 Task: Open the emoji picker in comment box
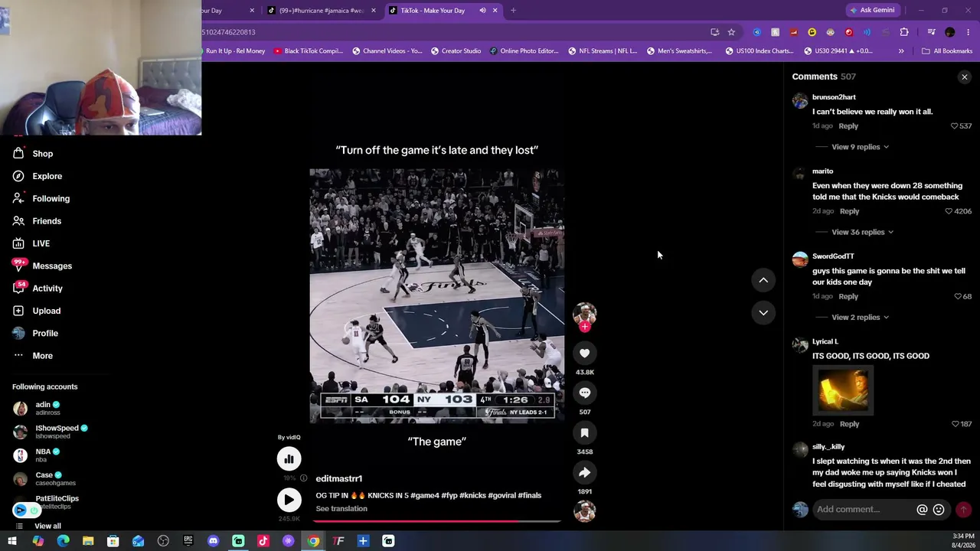click(x=939, y=510)
